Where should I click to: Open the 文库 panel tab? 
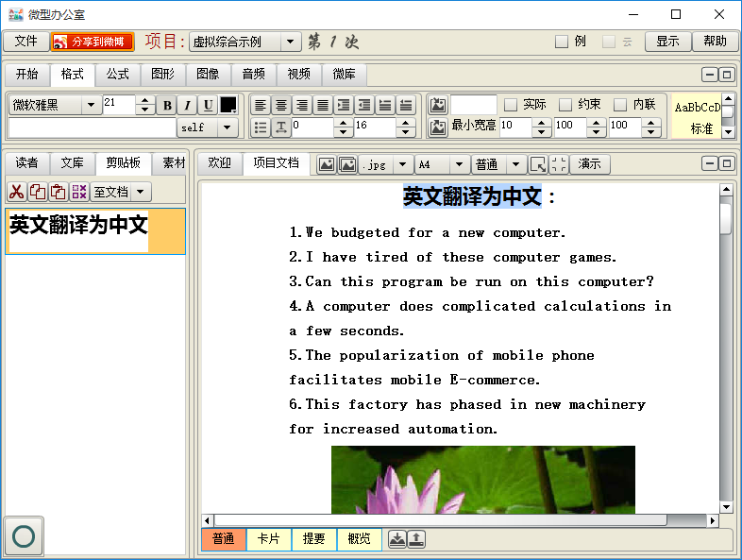click(73, 163)
